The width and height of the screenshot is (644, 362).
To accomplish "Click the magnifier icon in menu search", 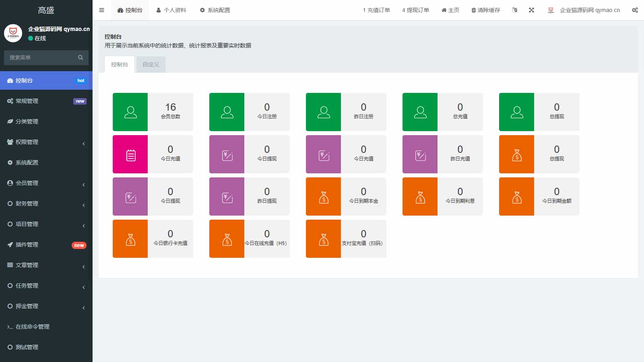I will point(80,58).
